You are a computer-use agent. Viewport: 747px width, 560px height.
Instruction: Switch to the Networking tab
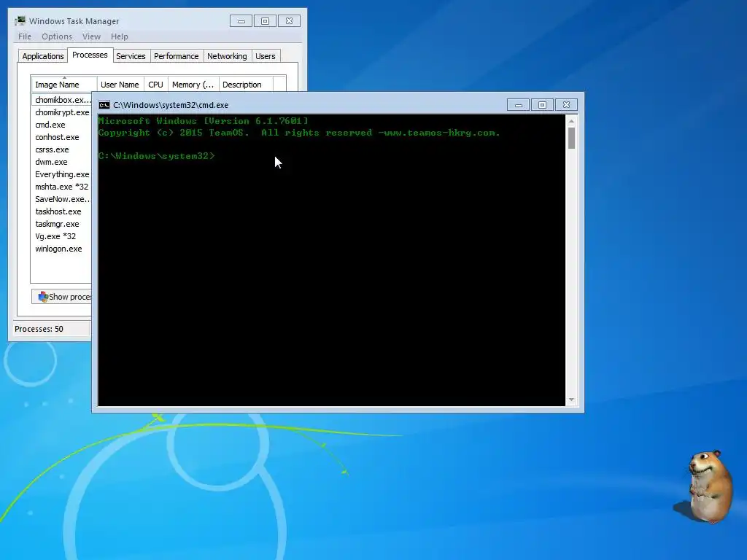[x=227, y=56]
